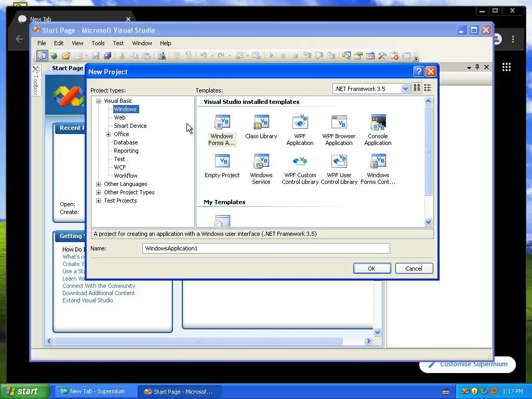Open the toolbar options overflow arrow
Image resolution: width=532 pixels, height=399 pixels.
[x=416, y=58]
